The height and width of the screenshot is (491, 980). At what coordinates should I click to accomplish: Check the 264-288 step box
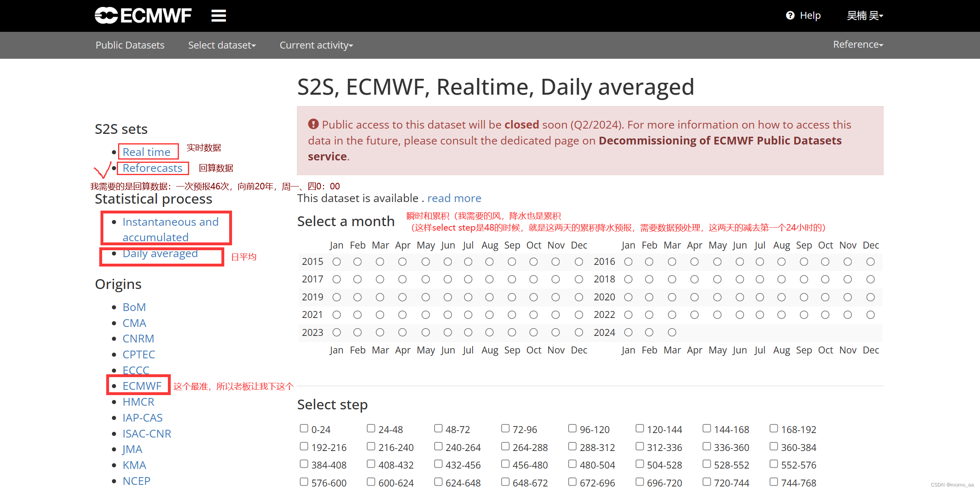tap(505, 446)
